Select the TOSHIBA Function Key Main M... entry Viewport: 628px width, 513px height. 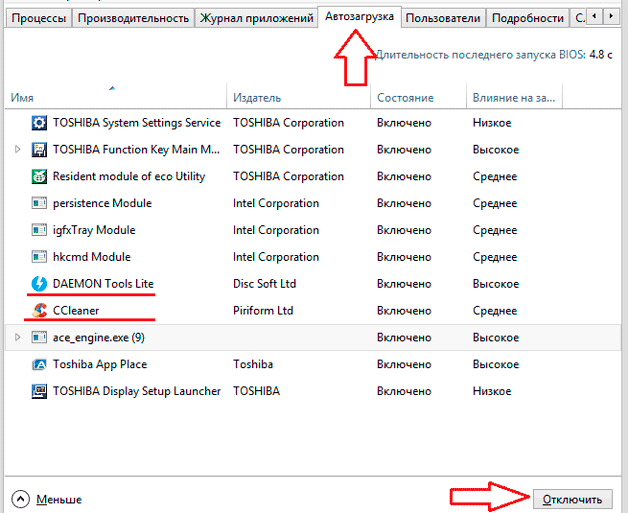click(x=136, y=149)
